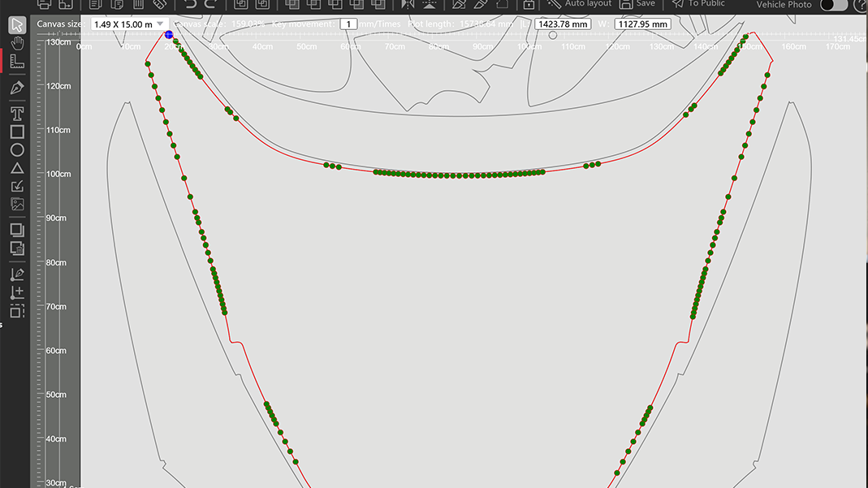The width and height of the screenshot is (868, 488).
Task: Click the width W value field
Action: (x=642, y=24)
